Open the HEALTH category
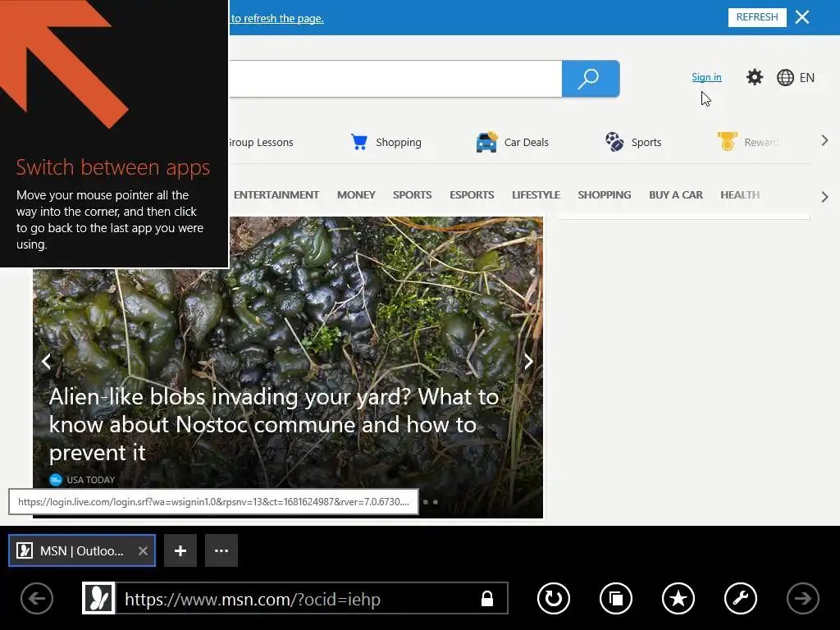The image size is (840, 630). 741,195
